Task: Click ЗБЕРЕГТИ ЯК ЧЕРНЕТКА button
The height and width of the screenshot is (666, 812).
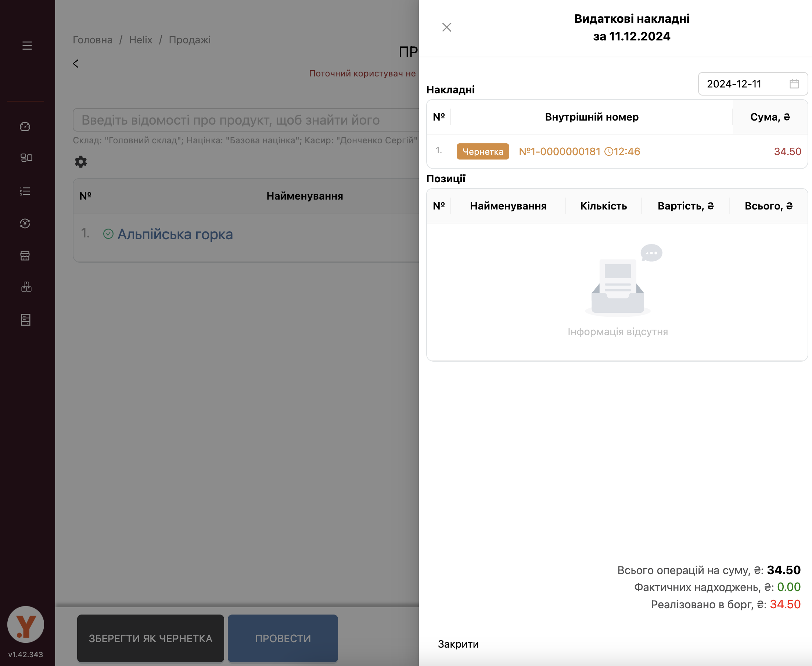Action: point(150,638)
